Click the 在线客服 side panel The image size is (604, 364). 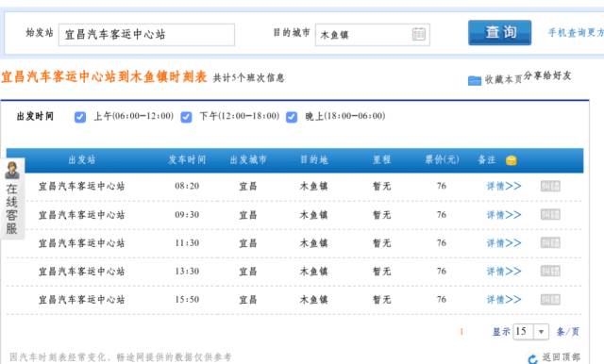click(x=12, y=199)
